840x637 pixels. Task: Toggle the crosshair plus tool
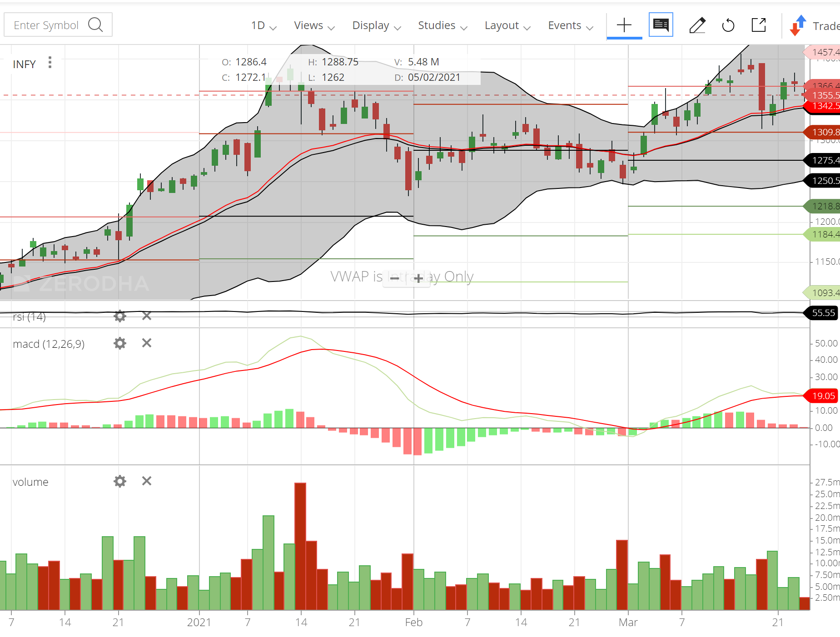coord(624,25)
